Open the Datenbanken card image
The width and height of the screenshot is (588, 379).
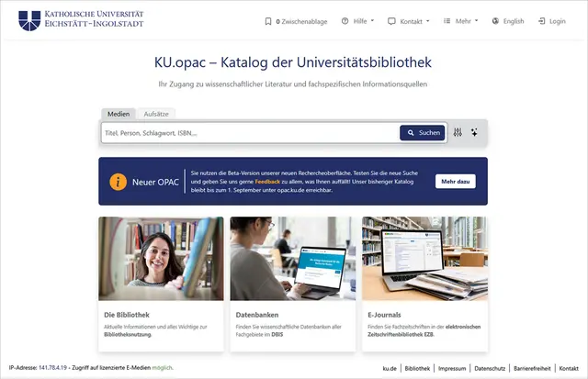coord(292,259)
